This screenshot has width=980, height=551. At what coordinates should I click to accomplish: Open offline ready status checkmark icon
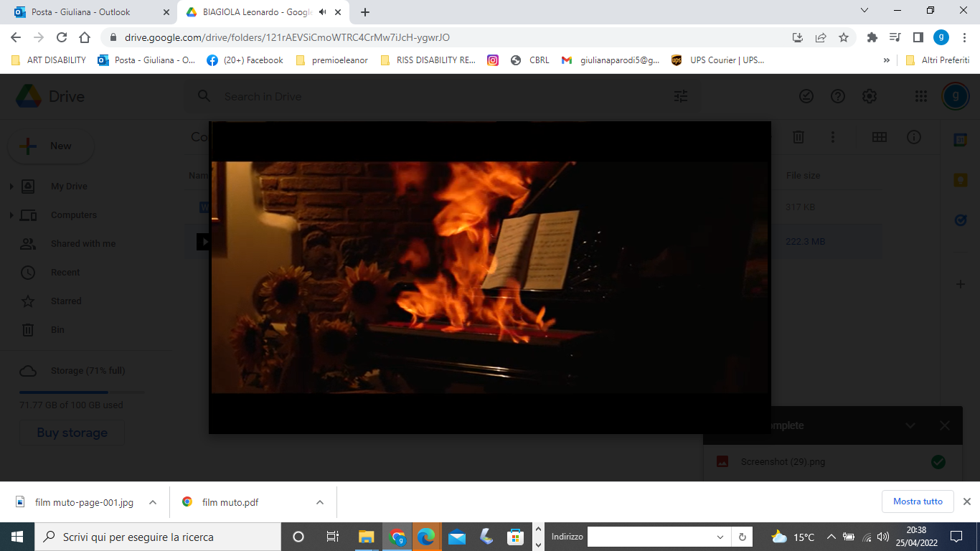(x=806, y=96)
